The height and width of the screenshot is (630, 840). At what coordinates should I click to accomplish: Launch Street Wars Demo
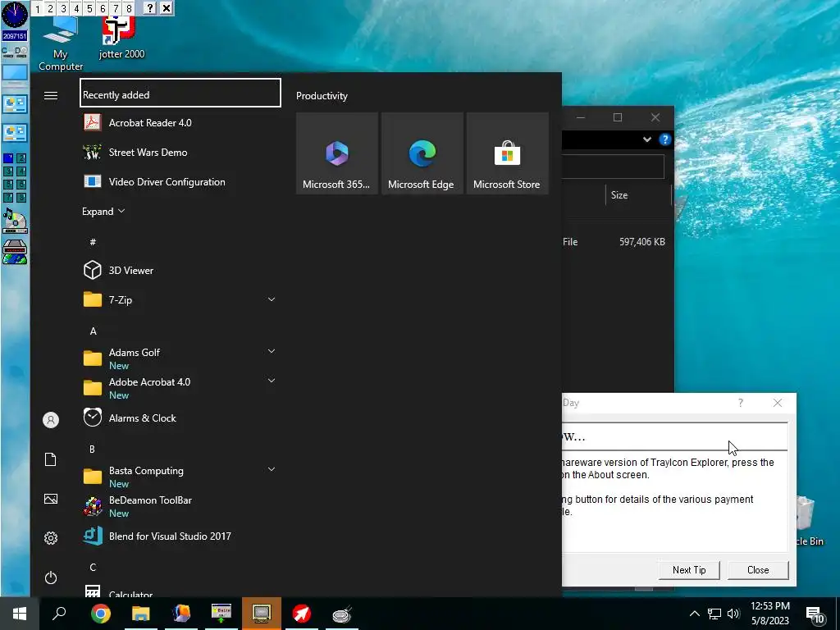(180, 152)
